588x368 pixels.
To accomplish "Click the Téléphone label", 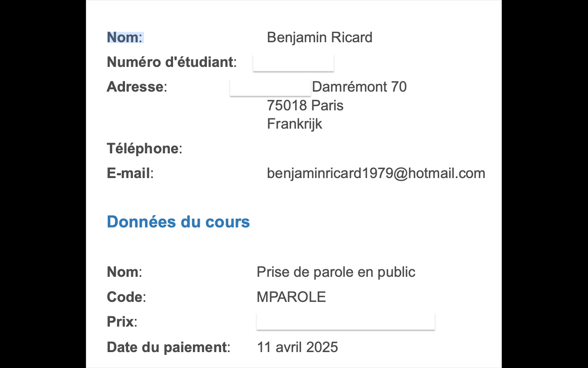I will pos(144,149).
